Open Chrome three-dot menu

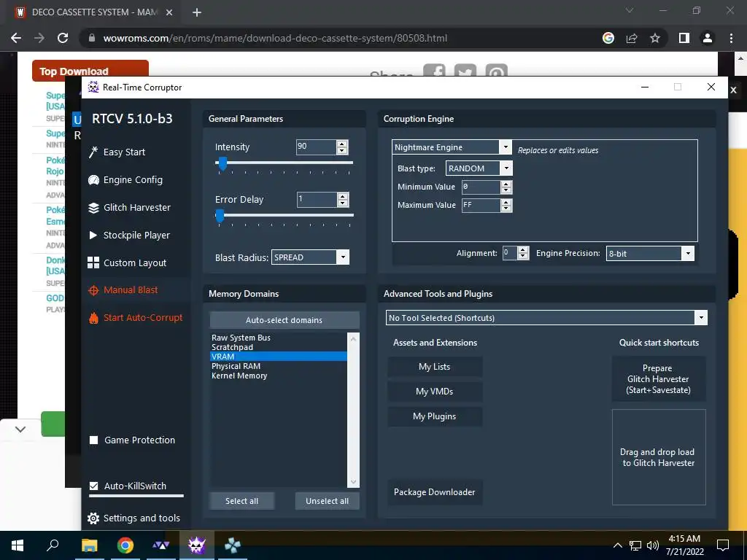[731, 38]
